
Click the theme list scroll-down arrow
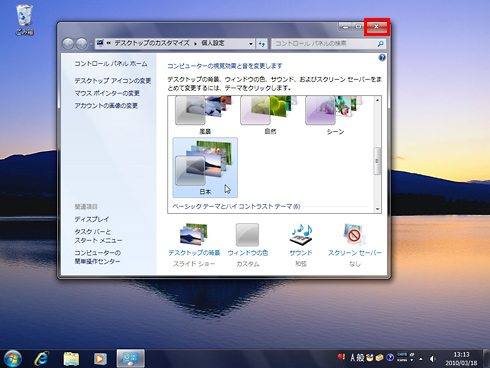coord(377,209)
